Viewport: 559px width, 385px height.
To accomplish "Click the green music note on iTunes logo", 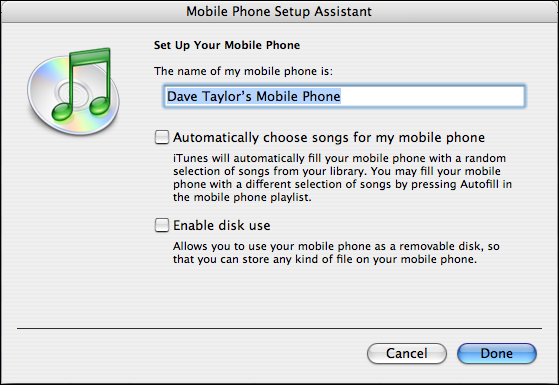I will click(83, 86).
